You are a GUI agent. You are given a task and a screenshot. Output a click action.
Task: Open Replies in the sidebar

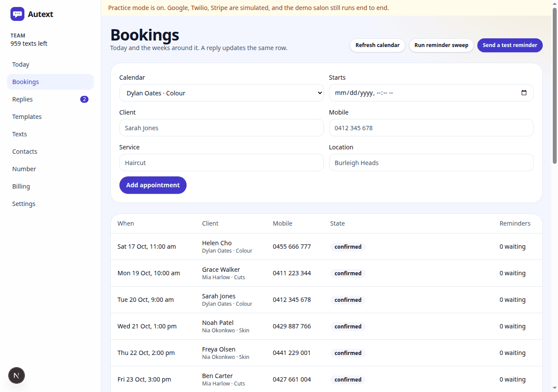50,99
